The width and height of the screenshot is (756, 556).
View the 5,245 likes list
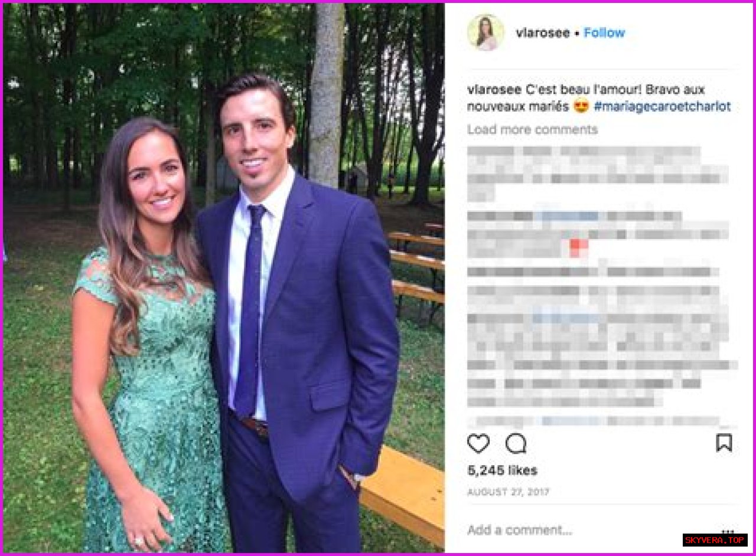[502, 470]
